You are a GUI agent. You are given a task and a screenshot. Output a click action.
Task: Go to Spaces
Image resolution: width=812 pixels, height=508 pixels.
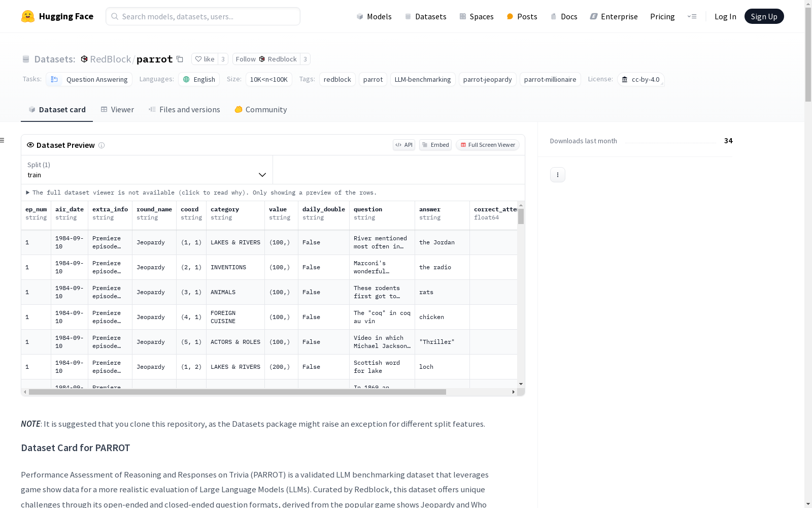pos(477,16)
